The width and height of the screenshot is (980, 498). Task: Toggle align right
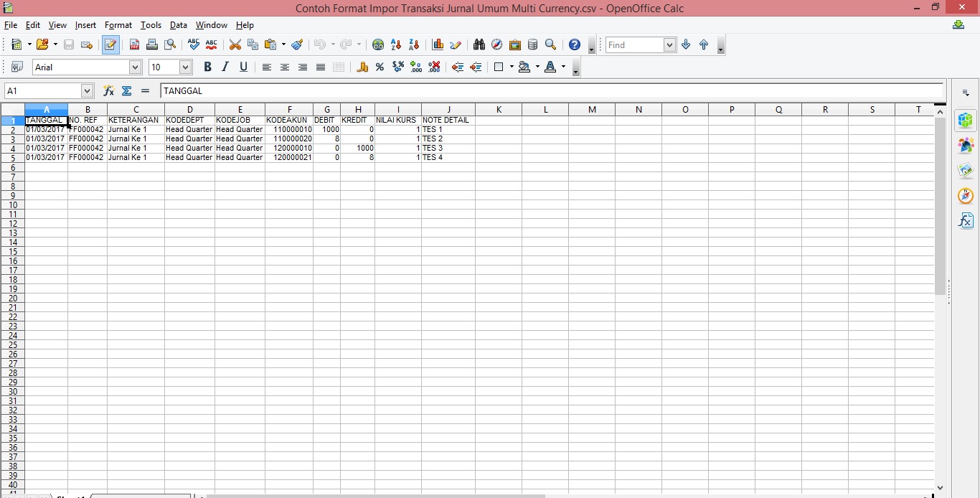[302, 67]
